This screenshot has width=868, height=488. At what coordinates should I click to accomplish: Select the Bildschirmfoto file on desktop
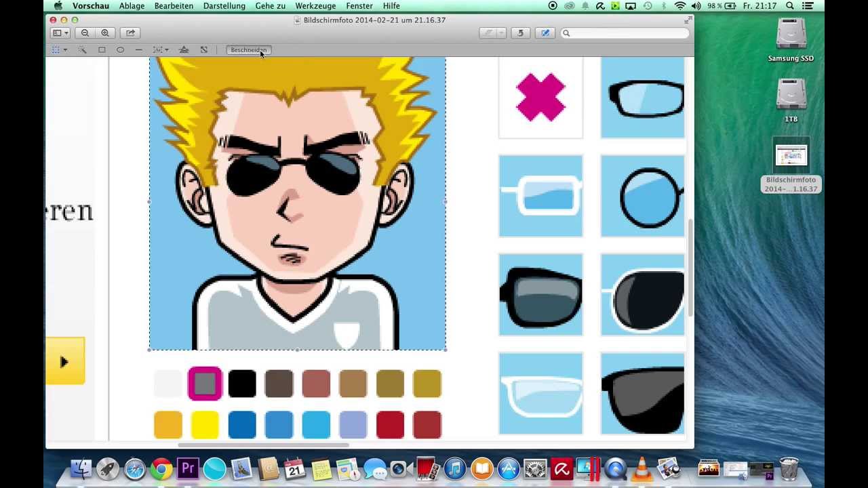tap(791, 167)
